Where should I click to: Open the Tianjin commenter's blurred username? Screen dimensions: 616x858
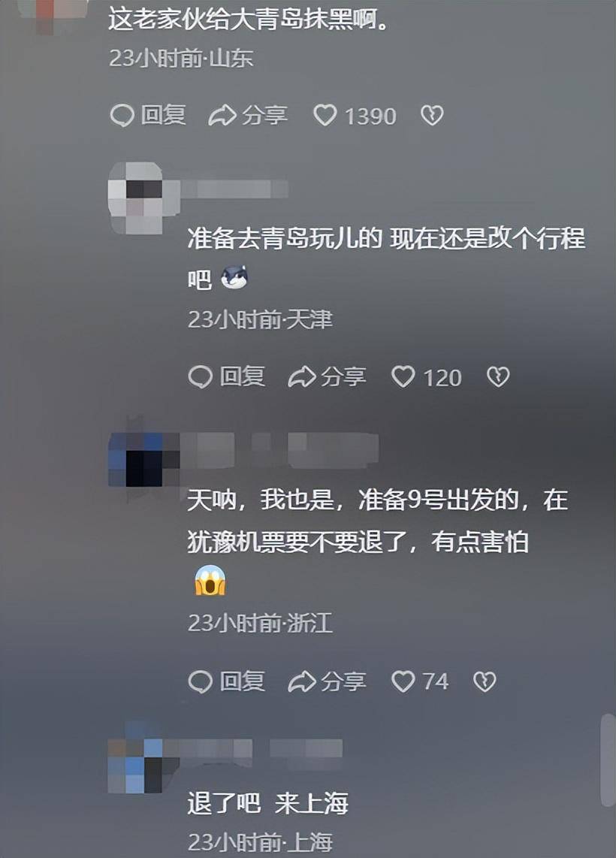(x=234, y=189)
